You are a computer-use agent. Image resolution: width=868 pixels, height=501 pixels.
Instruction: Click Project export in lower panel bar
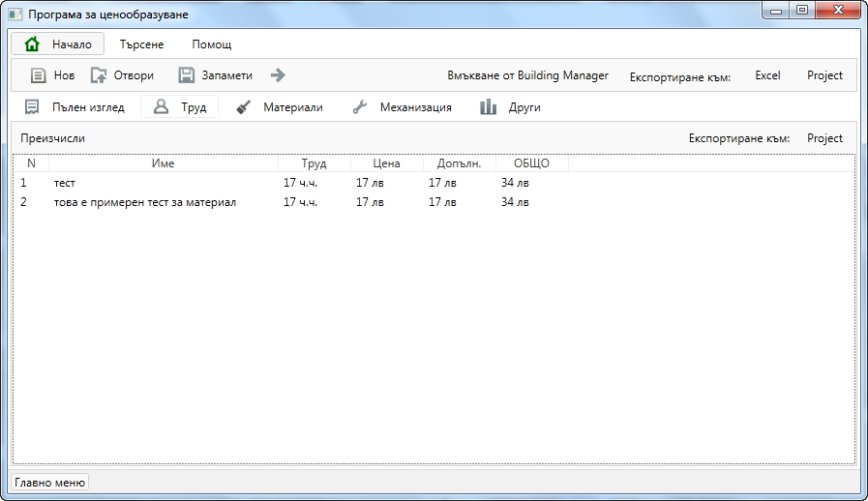tap(824, 138)
